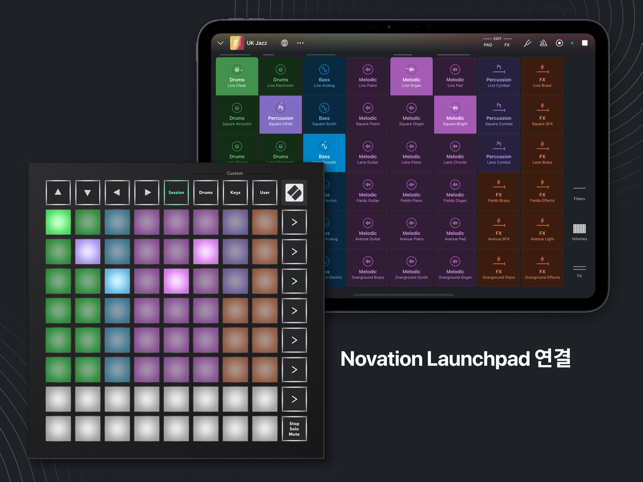This screenshot has height=482, width=643.
Task: Tap the Launchpad down arrow button
Action: pos(88,192)
